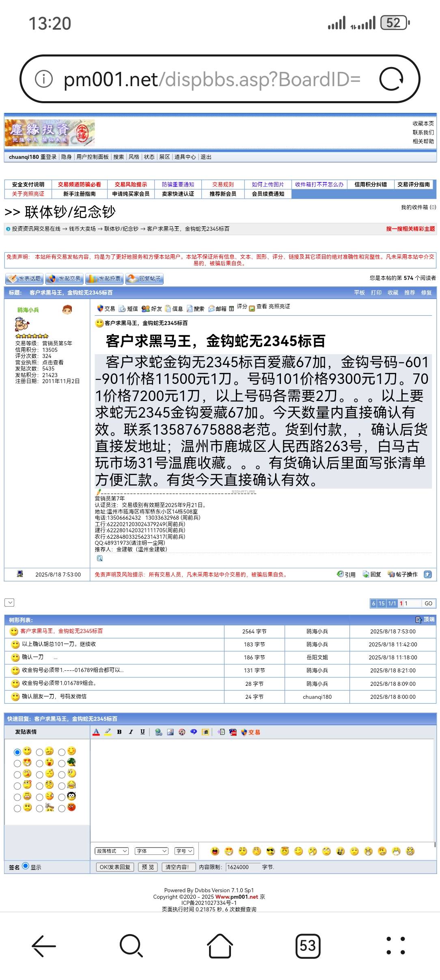Add poster as 好友 friend
The width and height of the screenshot is (440, 980).
(152, 309)
